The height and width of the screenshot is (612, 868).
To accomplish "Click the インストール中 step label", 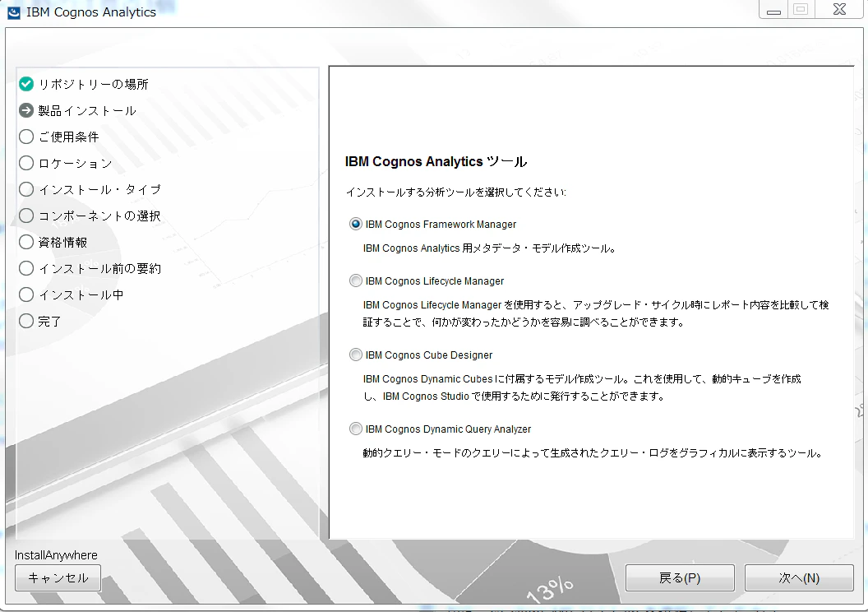I will 81,294.
